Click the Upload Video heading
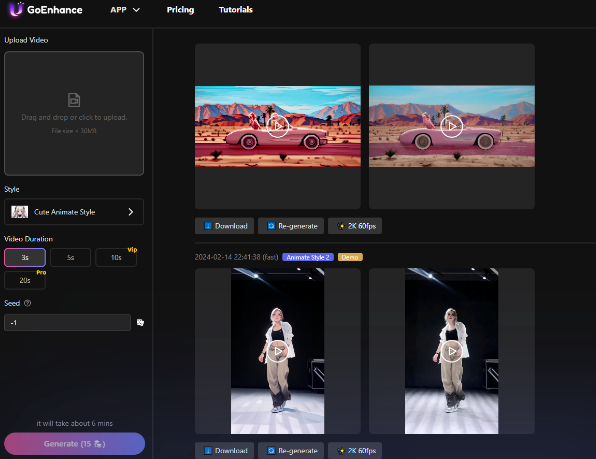The image size is (596, 459). [26, 40]
